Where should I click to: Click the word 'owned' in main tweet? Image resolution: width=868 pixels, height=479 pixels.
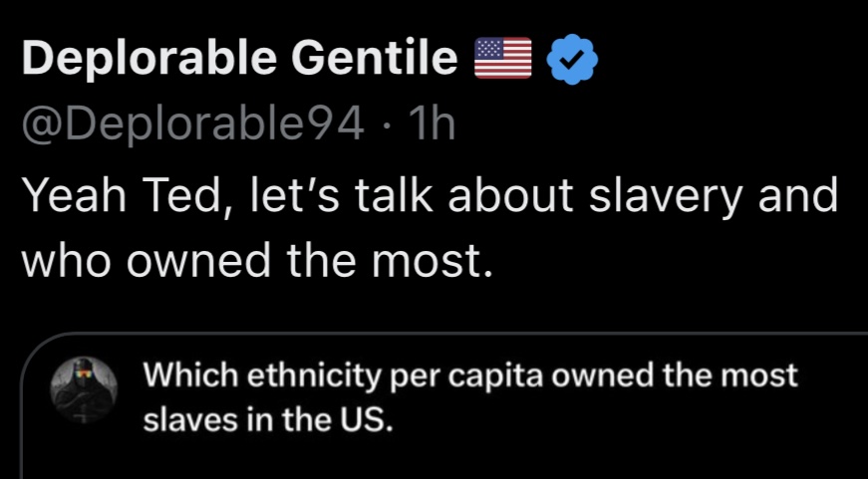click(198, 262)
